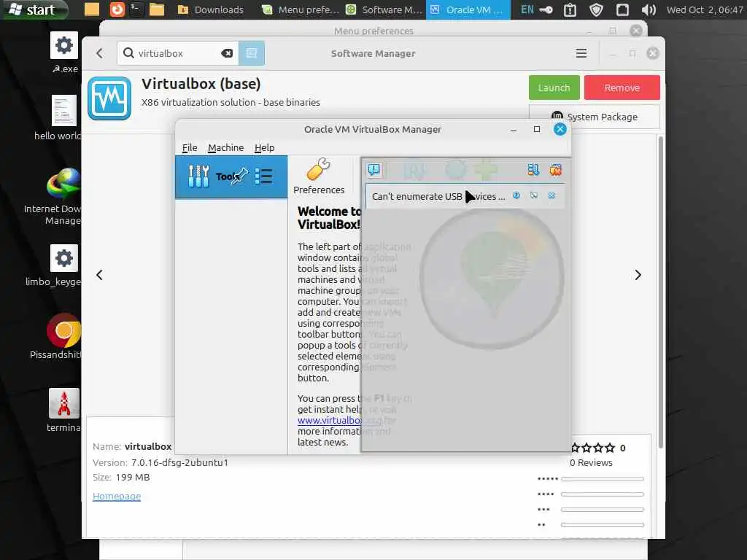
Task: Dismiss the USB devices notification
Action: coord(551,195)
